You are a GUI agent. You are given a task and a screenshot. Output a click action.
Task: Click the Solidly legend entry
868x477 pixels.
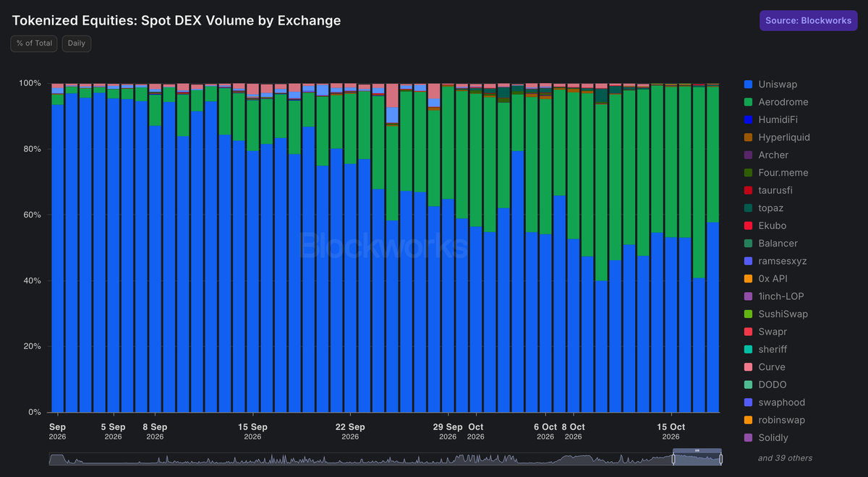(x=766, y=438)
